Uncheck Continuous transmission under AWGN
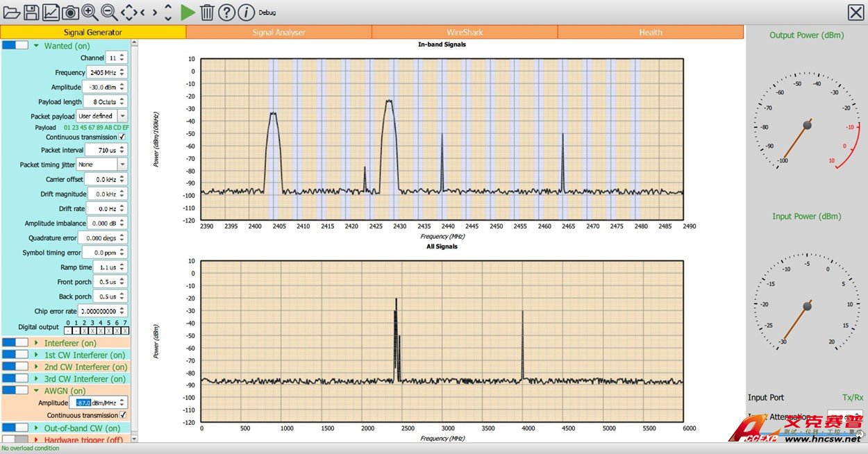Screen dimensions: 868x454 [122, 415]
